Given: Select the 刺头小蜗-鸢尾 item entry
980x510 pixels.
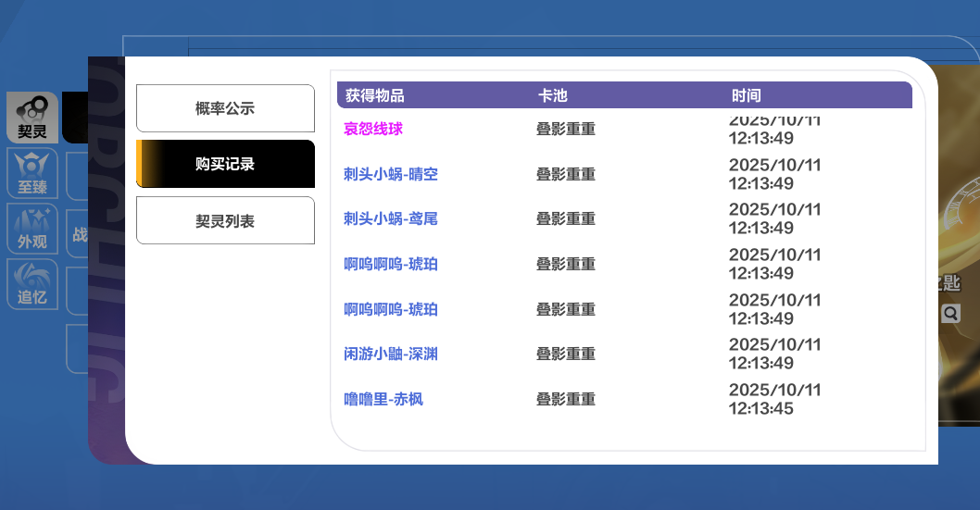Looking at the screenshot, I should (390, 219).
